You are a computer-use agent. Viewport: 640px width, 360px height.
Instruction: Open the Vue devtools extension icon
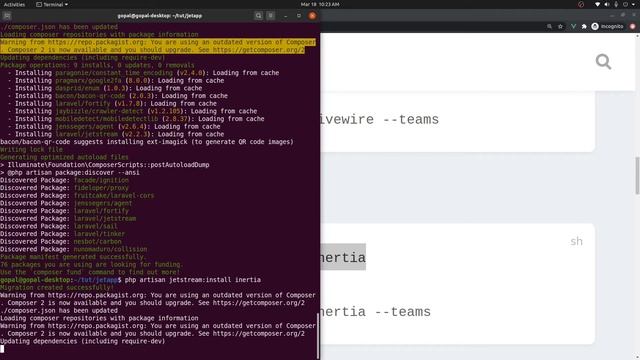(x=573, y=27)
